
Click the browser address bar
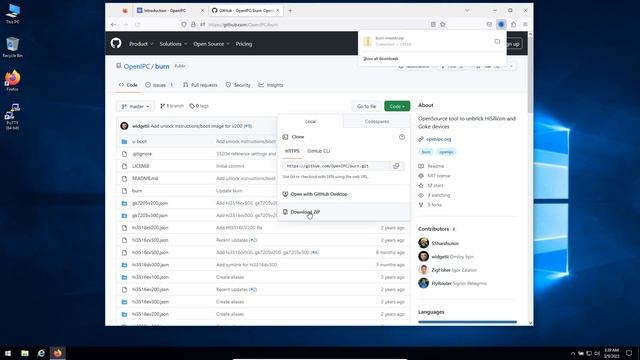[x=314, y=24]
